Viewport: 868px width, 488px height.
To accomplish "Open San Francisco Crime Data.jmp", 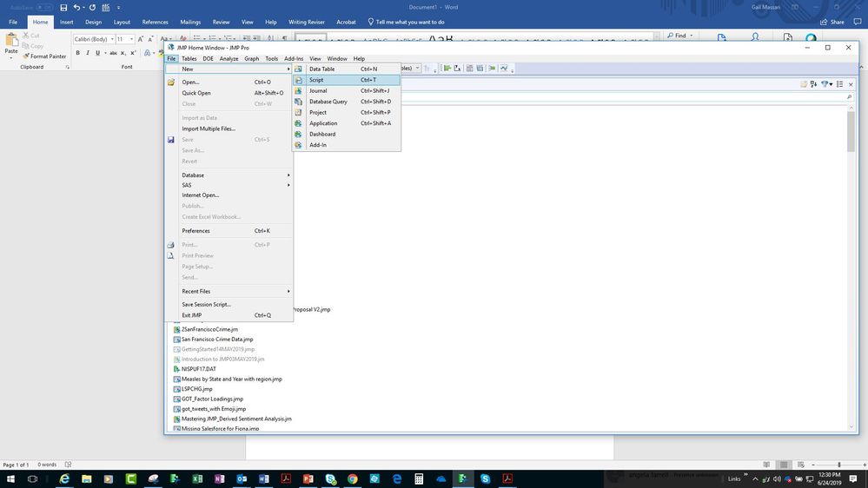I will point(217,340).
